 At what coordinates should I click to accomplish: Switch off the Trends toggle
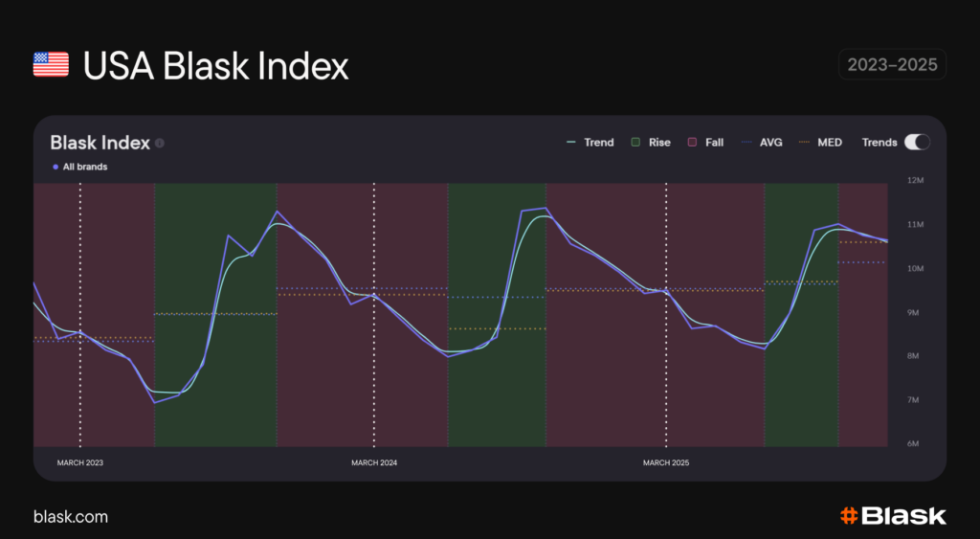click(x=916, y=143)
